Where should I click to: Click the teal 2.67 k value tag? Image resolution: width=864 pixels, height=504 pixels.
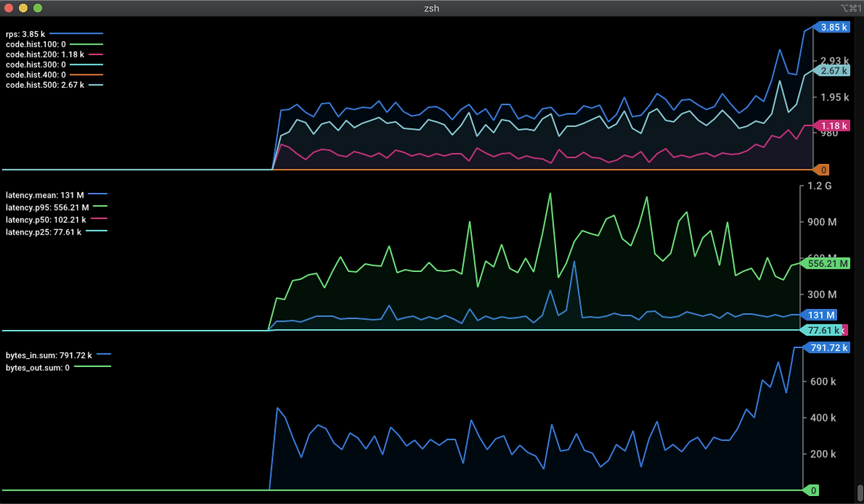click(x=831, y=71)
